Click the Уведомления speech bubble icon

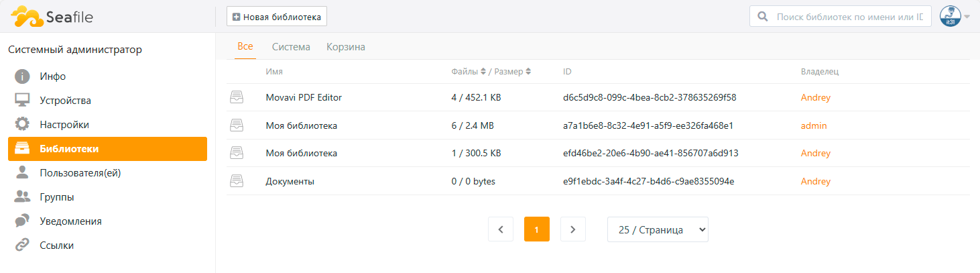coord(23,221)
